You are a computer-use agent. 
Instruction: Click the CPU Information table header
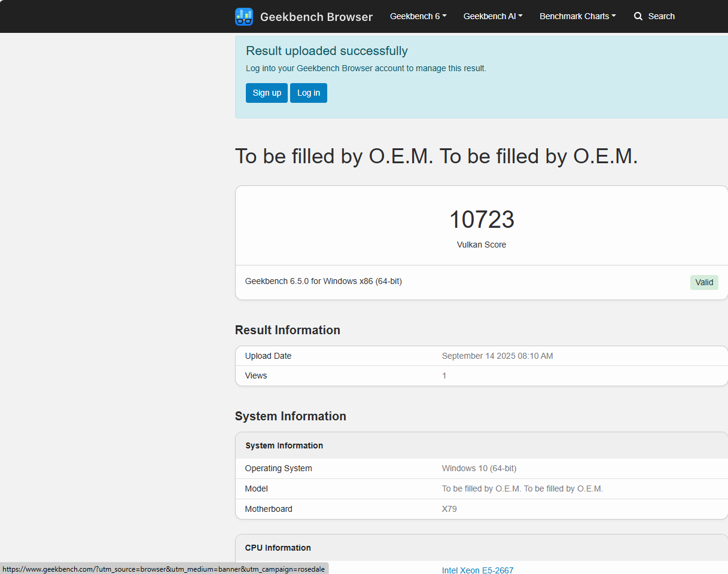[278, 548]
